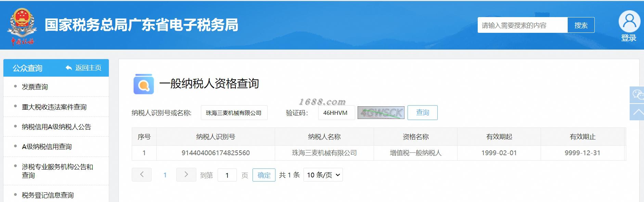Screen dimensions: 644x202
Task: Open 发票查询 in the sidebar
Action: tap(35, 87)
